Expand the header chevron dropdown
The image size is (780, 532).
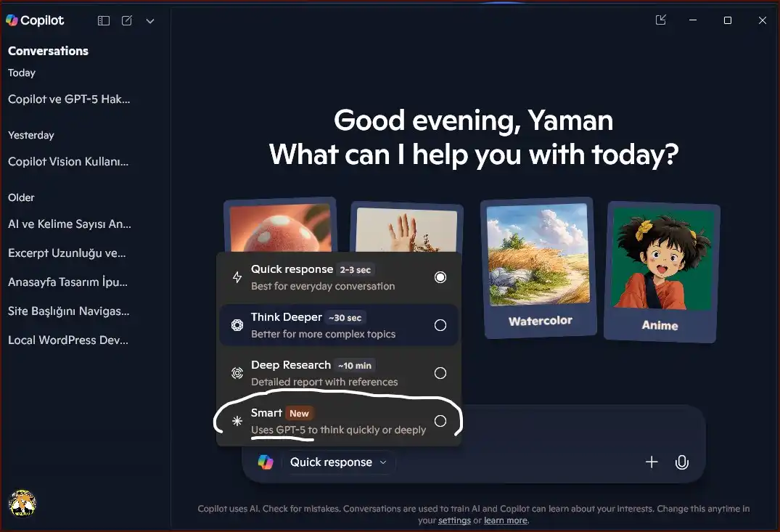tap(150, 21)
